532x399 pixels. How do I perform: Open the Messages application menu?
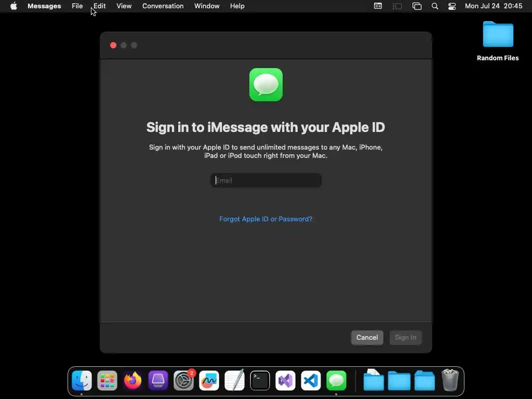coord(44,6)
